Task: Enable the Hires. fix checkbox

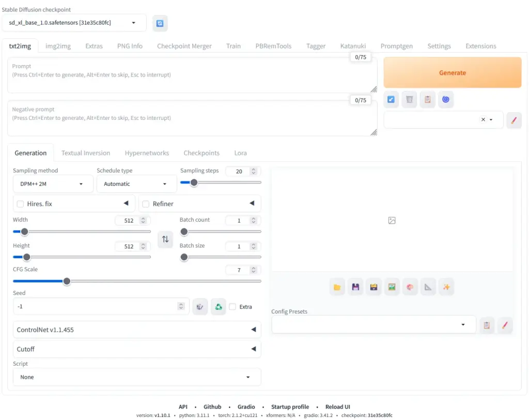Action: tap(21, 204)
